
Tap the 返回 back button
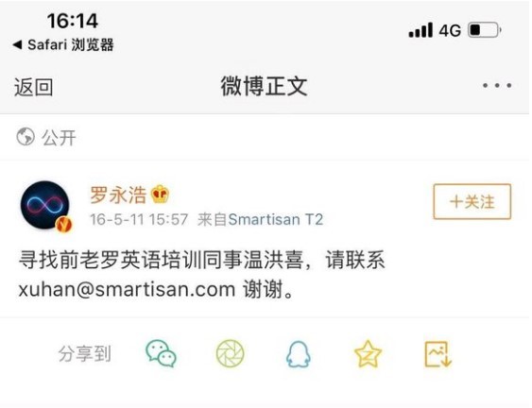coord(33,87)
